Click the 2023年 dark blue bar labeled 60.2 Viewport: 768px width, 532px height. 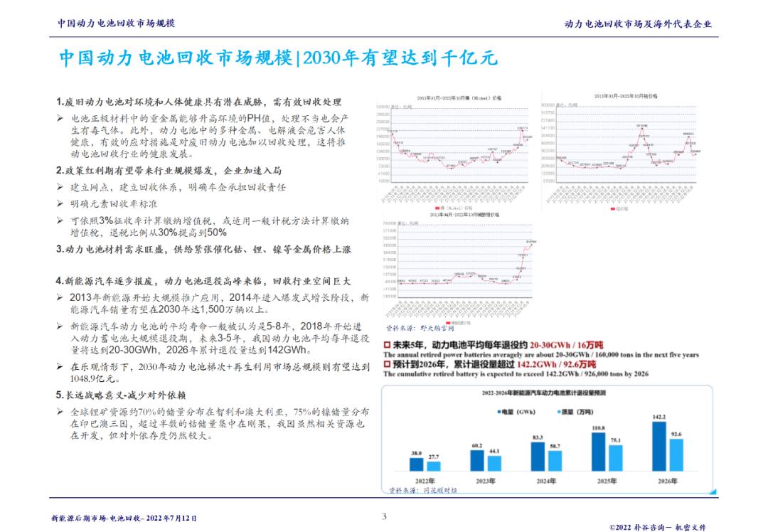click(x=477, y=460)
